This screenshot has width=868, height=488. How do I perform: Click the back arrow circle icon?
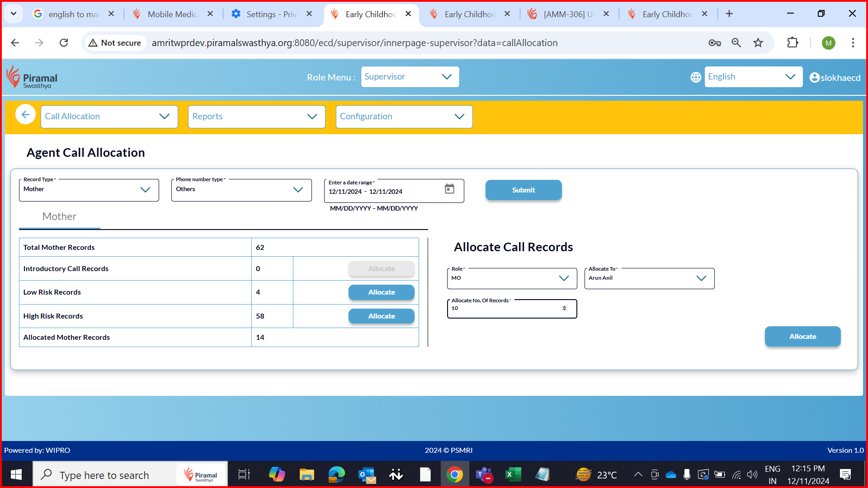(25, 115)
